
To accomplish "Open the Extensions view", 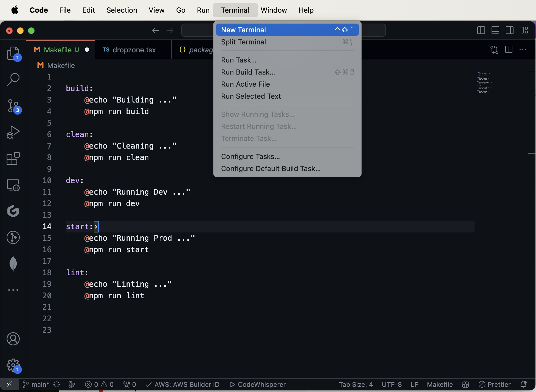I will click(13, 158).
